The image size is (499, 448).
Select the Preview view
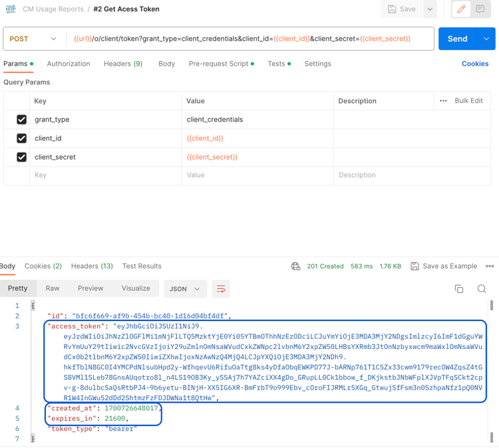[x=90, y=288]
